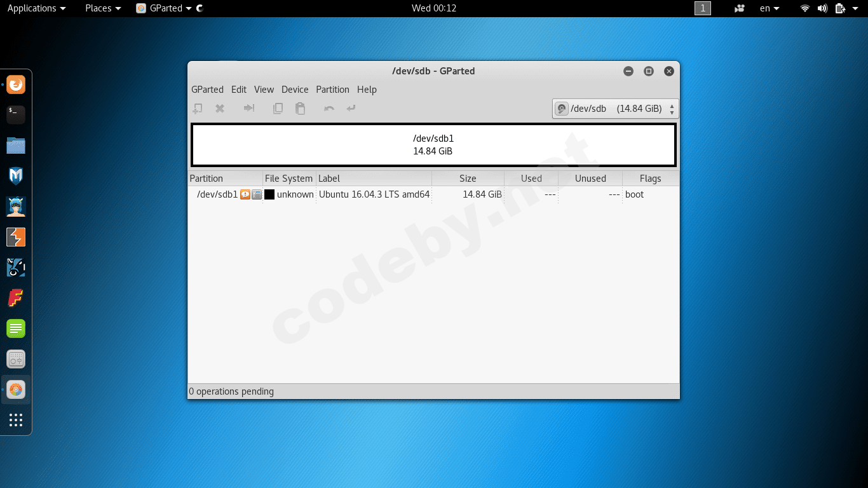
Task: Launch Burp Suite from the dock
Action: (16, 237)
